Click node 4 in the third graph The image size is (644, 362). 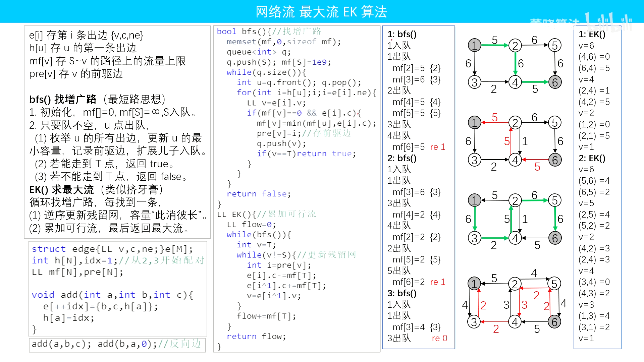pyautogui.click(x=515, y=238)
